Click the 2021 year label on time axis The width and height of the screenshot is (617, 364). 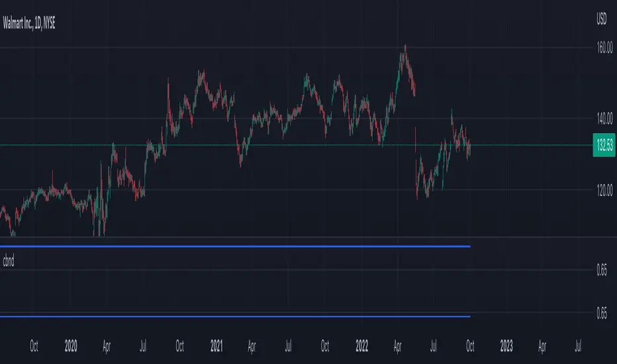coord(216,346)
